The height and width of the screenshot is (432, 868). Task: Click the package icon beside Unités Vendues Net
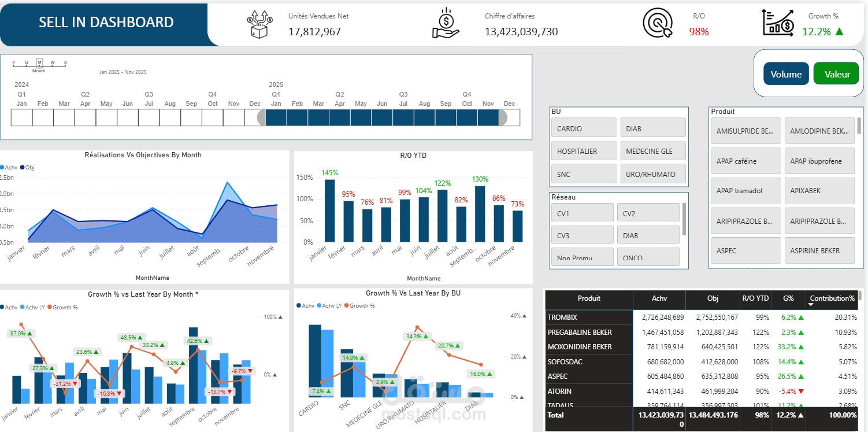point(259,23)
